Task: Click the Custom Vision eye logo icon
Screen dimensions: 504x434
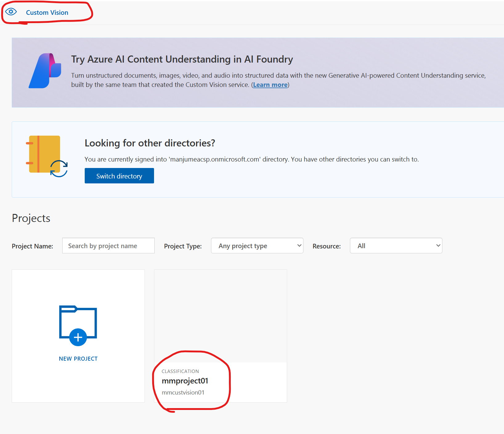Action: pos(11,12)
